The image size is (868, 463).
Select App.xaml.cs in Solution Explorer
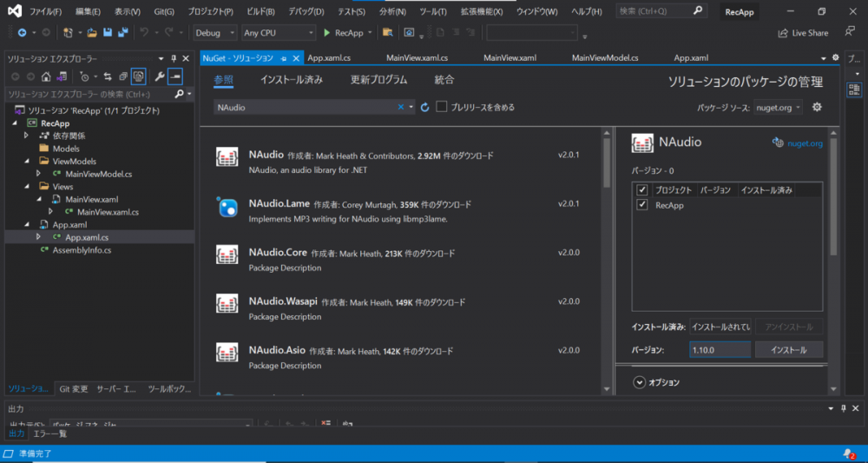(87, 237)
